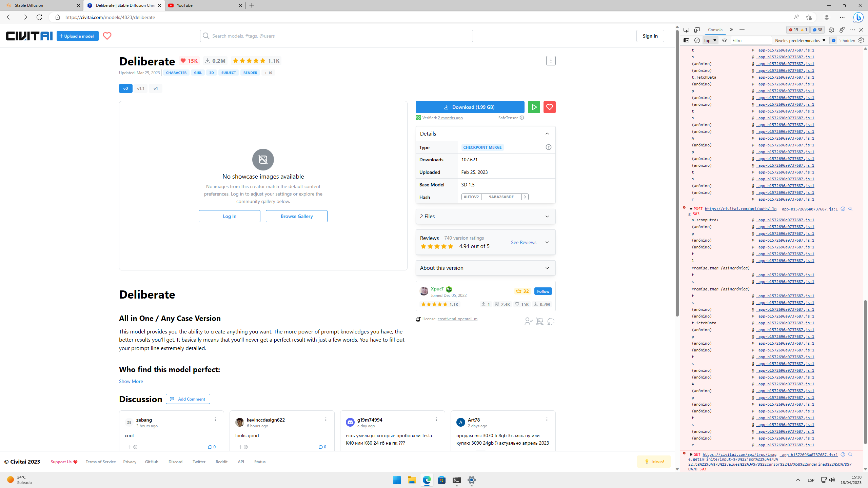Select the Consola tab in DevTools

coord(715,30)
